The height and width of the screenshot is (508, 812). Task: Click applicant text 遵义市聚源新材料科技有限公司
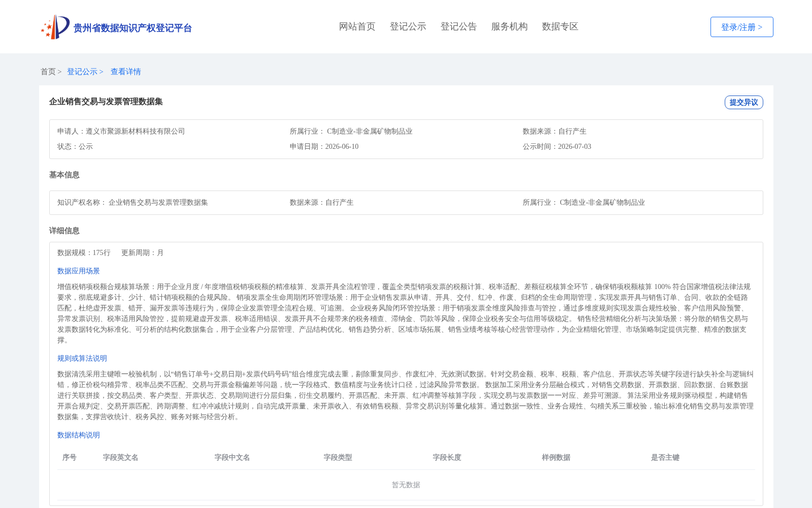pos(136,132)
